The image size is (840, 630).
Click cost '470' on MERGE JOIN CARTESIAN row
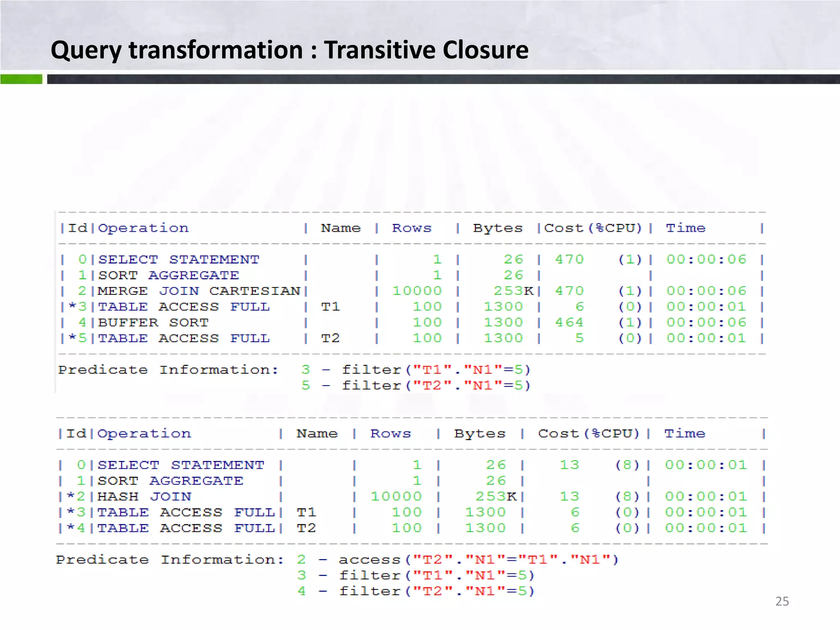(x=569, y=291)
